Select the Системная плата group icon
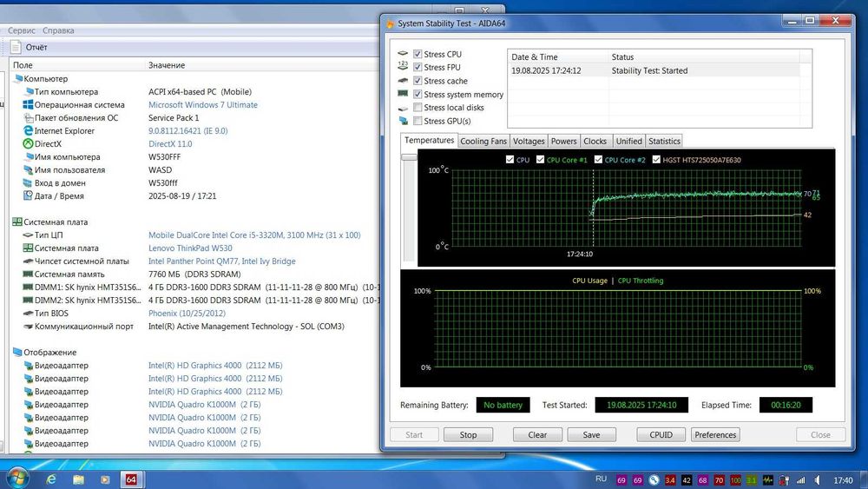The height and width of the screenshot is (489, 868). tap(17, 221)
